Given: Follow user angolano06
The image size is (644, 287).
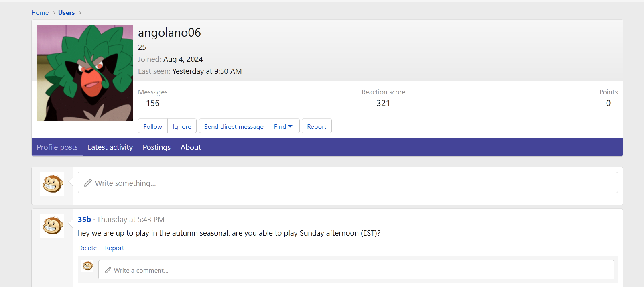Looking at the screenshot, I should pyautogui.click(x=152, y=126).
